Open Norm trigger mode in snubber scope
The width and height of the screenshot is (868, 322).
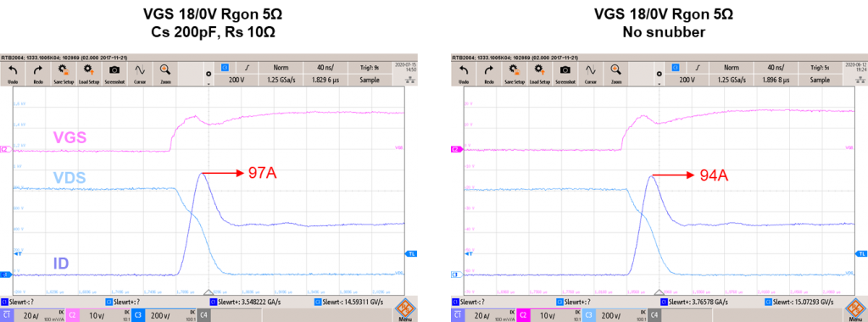[281, 68]
